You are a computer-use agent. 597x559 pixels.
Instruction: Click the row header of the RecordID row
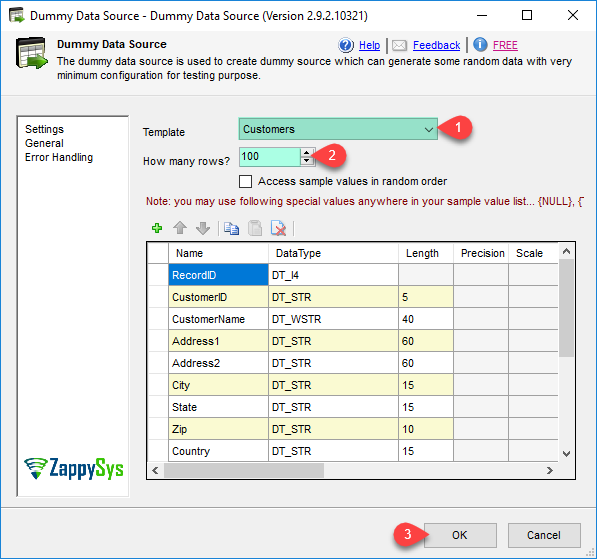tap(158, 275)
